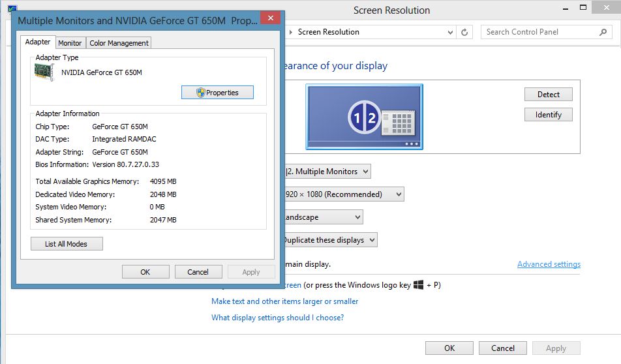621x364 pixels.
Task: Click the Screen Resolution window icon in the title bar
Action: 12,8
